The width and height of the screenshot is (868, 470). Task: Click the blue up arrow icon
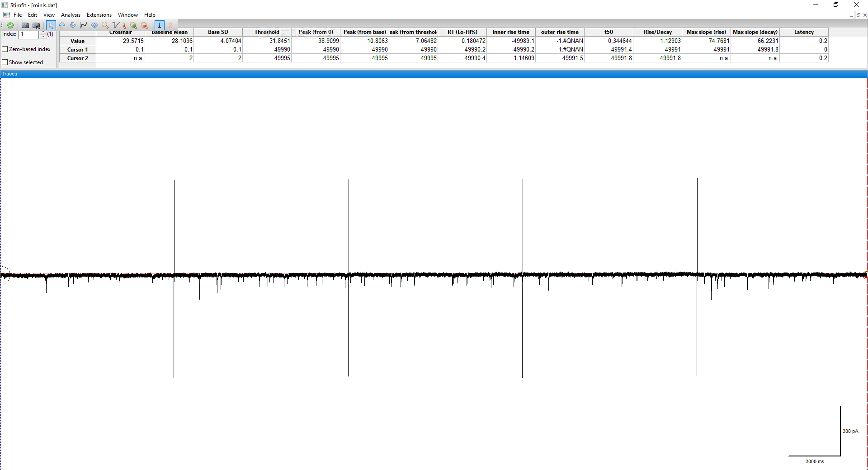(62, 25)
